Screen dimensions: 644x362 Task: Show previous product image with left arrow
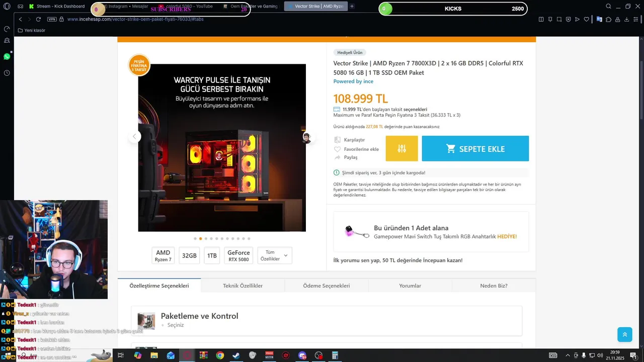click(134, 136)
